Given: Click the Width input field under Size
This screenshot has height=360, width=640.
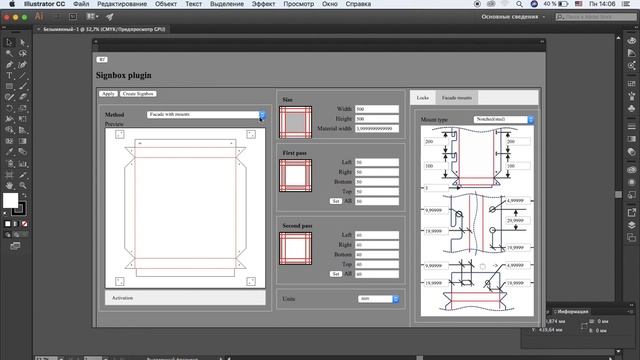Looking at the screenshot, I should tap(377, 109).
